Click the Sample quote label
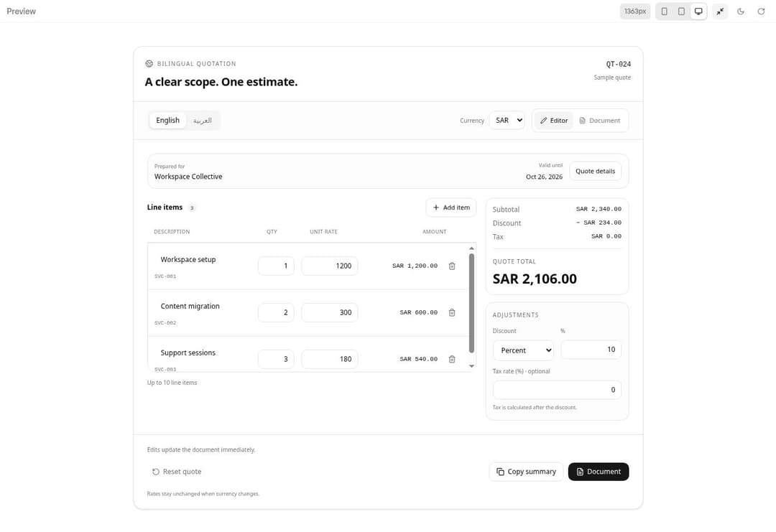This screenshot has width=776, height=532. [x=612, y=78]
